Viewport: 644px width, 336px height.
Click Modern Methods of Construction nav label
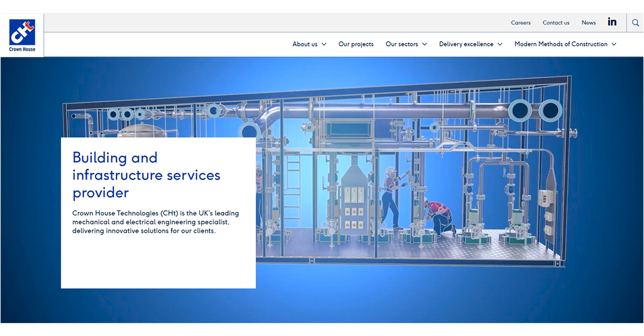pyautogui.click(x=561, y=44)
